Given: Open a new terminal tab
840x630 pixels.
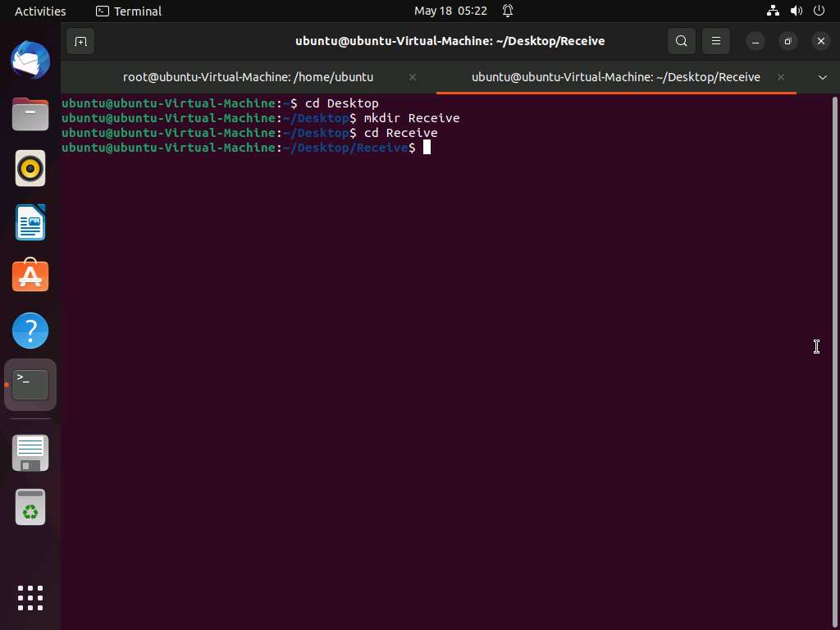Looking at the screenshot, I should pos(80,41).
